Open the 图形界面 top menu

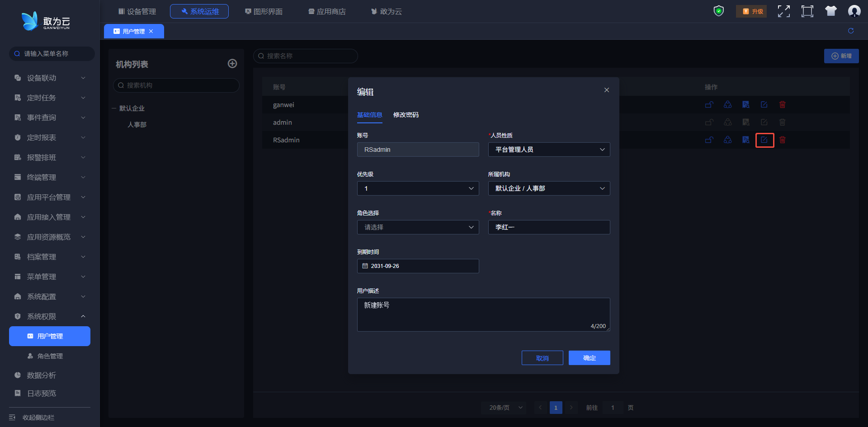(264, 11)
